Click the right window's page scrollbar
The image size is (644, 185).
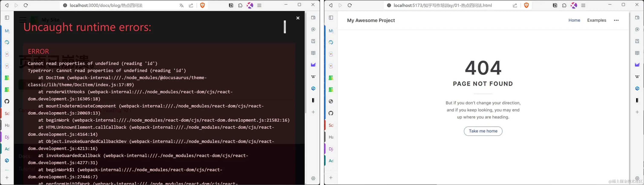click(630, 98)
